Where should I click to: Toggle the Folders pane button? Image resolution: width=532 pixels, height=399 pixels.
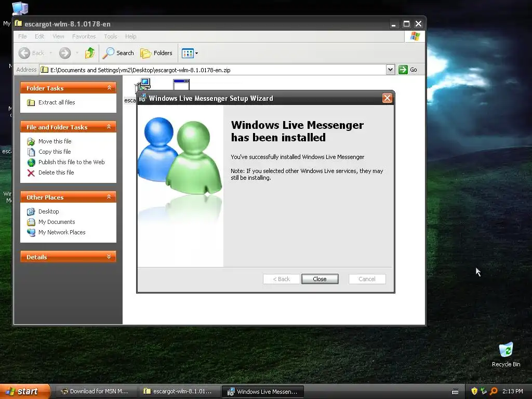point(156,53)
